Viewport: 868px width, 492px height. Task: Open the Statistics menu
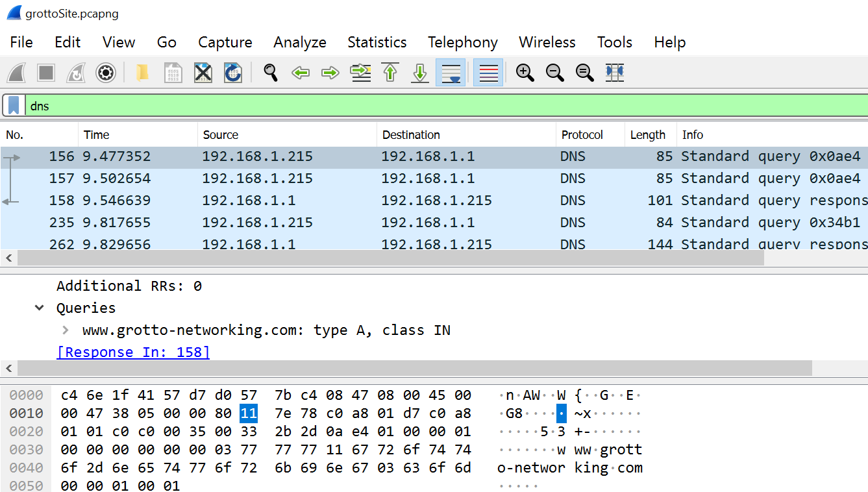click(377, 42)
